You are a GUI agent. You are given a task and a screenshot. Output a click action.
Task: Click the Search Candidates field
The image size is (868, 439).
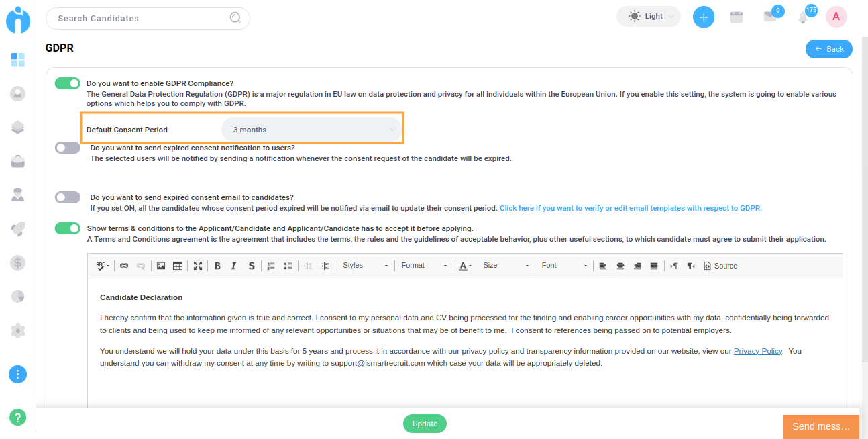pos(141,19)
